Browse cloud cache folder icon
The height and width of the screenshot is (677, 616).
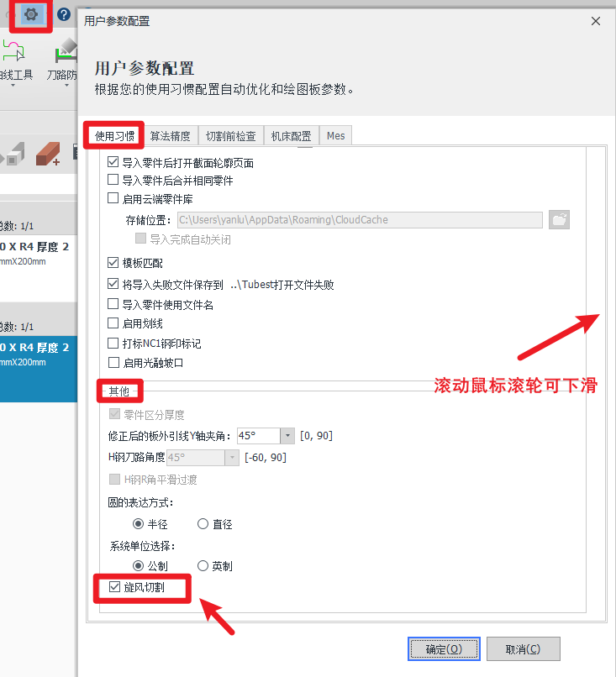point(559,220)
